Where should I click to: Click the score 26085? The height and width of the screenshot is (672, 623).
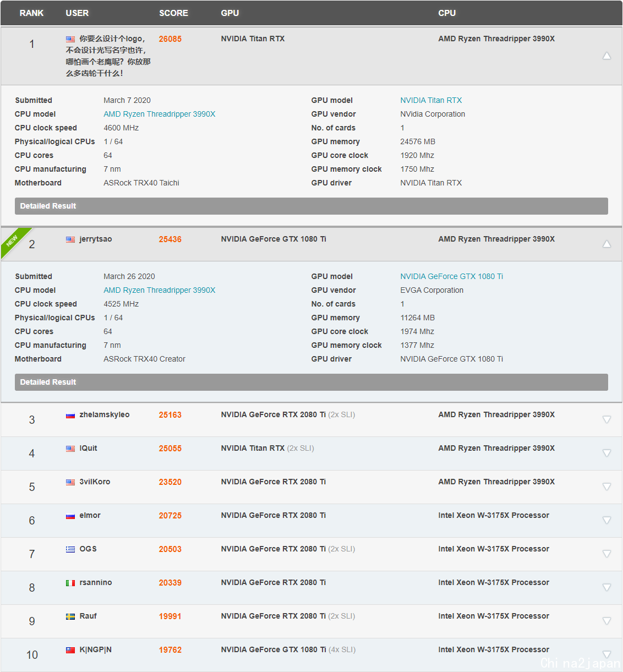pos(170,39)
